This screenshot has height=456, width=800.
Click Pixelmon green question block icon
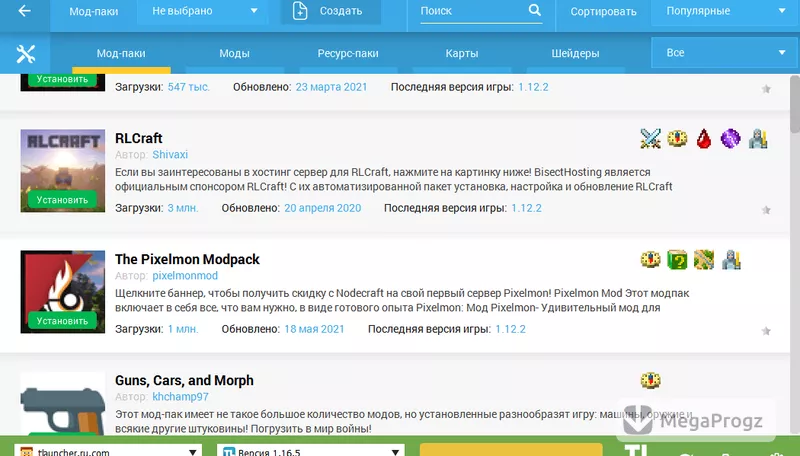click(678, 260)
